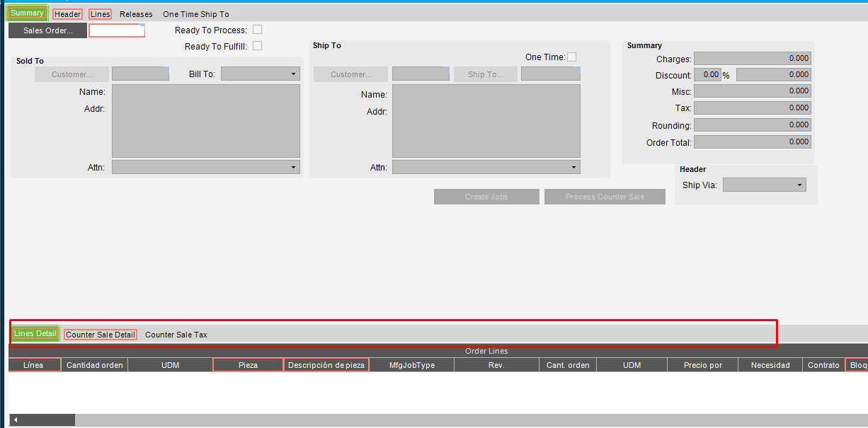Image resolution: width=868 pixels, height=428 pixels.
Task: Open the Lines tab
Action: [x=101, y=14]
